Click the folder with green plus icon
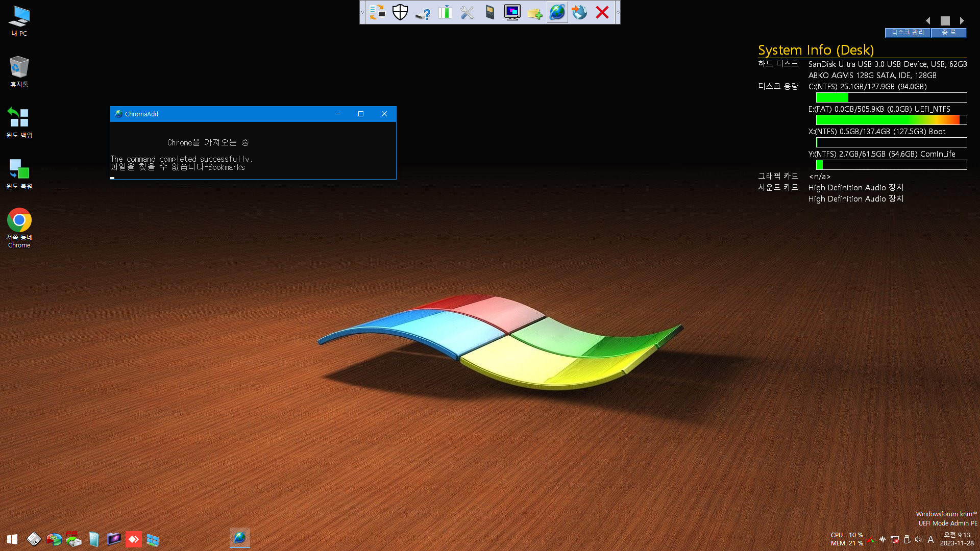 [535, 12]
